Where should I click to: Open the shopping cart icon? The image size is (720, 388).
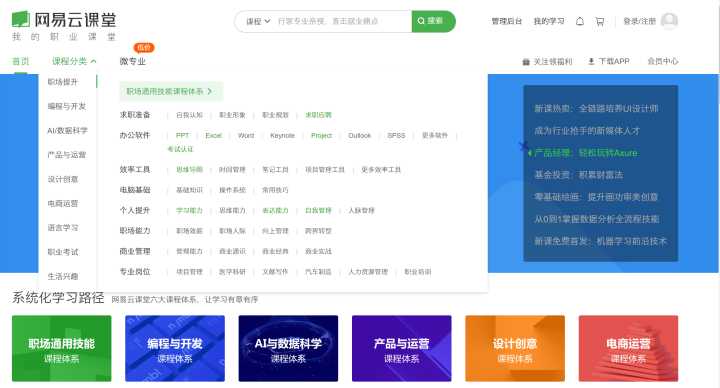pyautogui.click(x=600, y=21)
